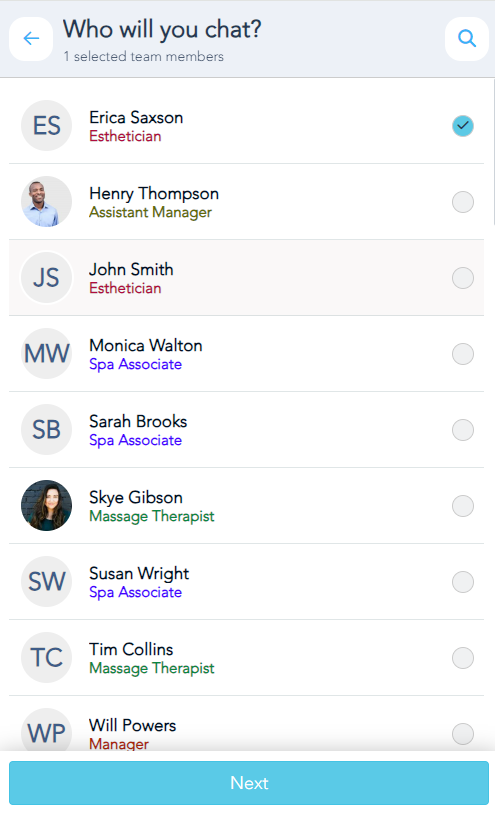Click the Skye Gibson name label
This screenshot has height=814, width=495.
[x=136, y=497]
